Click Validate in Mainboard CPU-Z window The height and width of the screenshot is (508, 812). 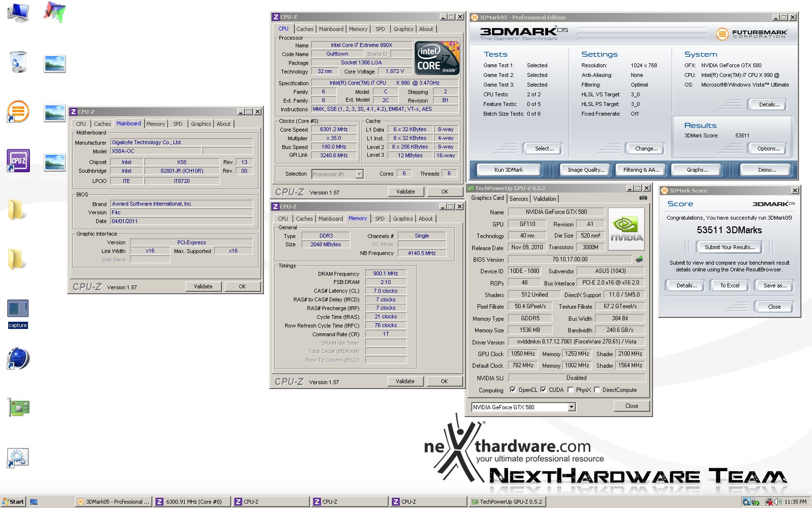(203, 286)
